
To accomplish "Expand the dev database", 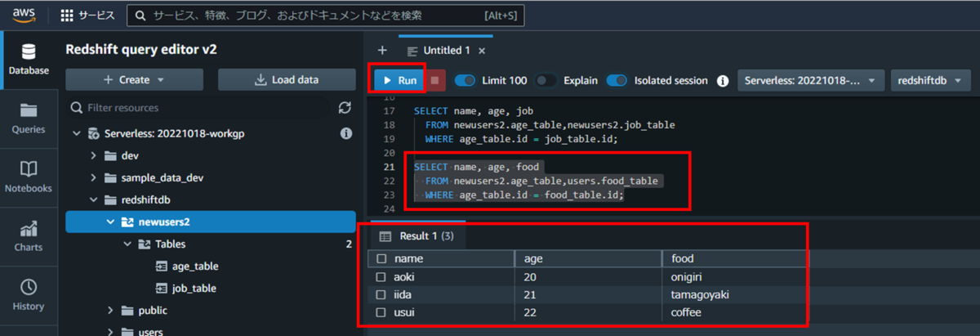I will coord(94,155).
